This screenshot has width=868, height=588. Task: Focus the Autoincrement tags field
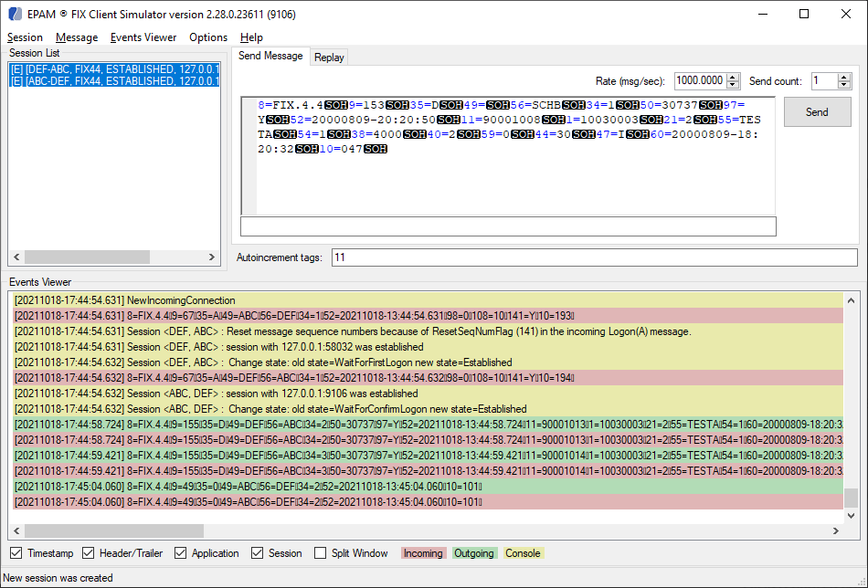pos(595,257)
